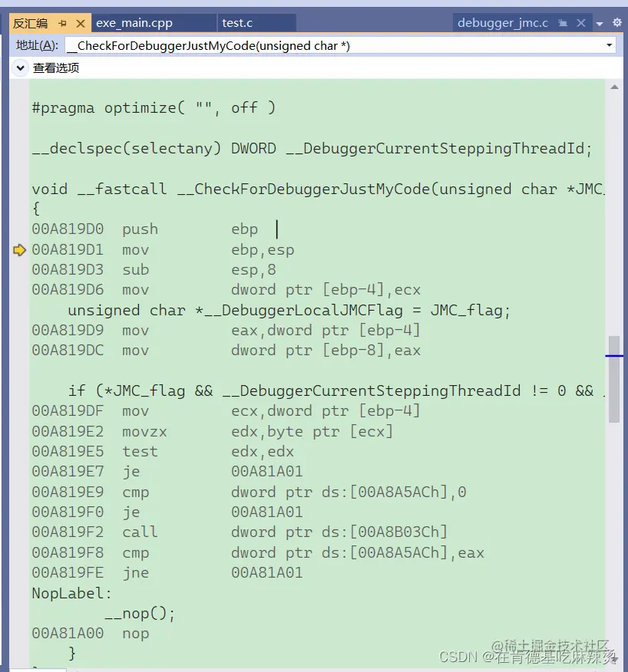Click the 00A819D3 sub esp,8 line
This screenshot has width=628, height=672.
tap(154, 269)
